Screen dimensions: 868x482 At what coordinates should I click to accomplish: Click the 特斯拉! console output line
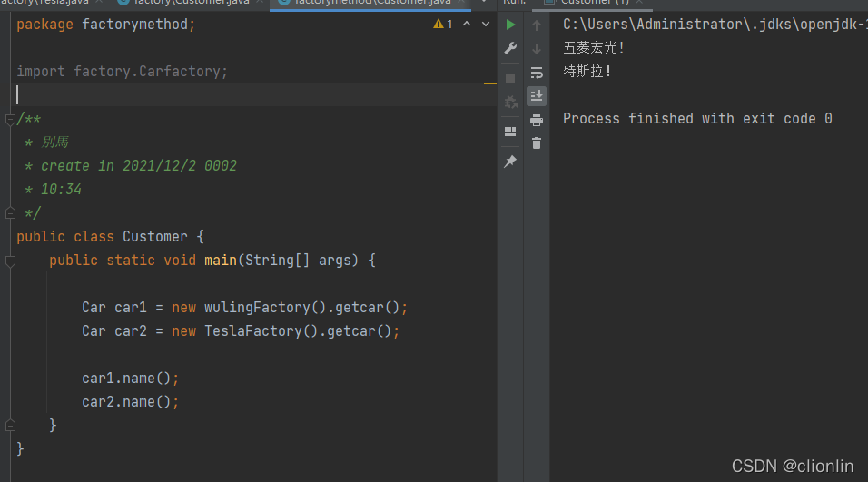point(587,72)
